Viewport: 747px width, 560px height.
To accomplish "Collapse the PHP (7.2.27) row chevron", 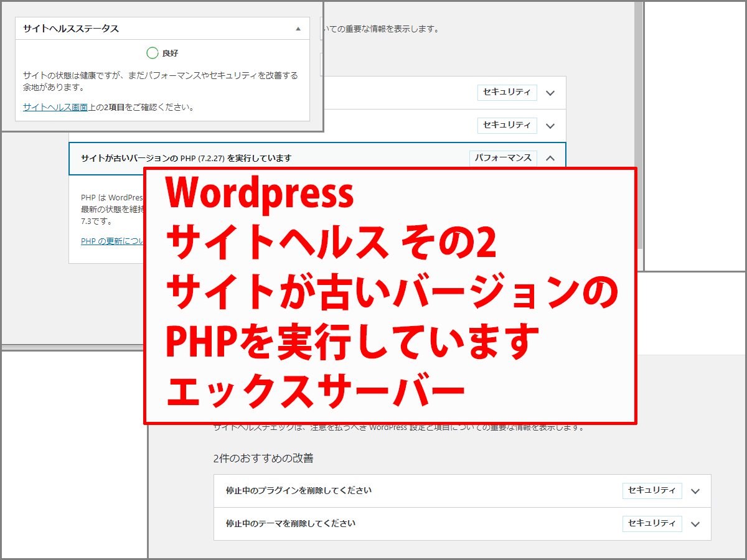I will point(550,158).
